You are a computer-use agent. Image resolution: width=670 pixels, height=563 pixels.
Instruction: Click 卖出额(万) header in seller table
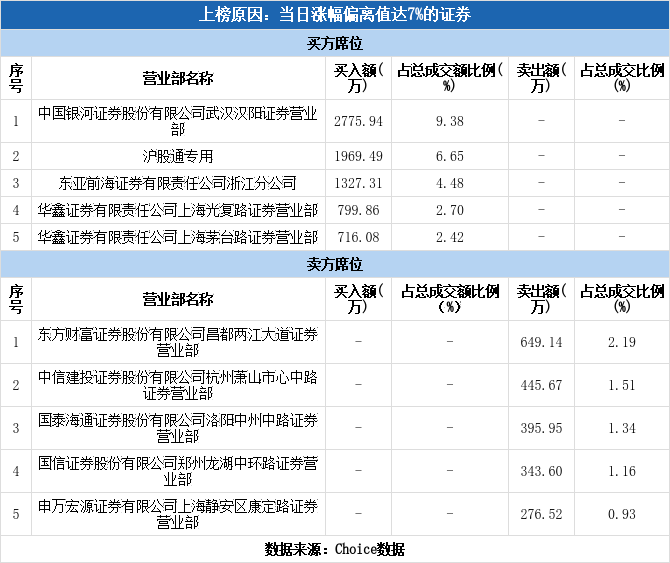tap(541, 299)
